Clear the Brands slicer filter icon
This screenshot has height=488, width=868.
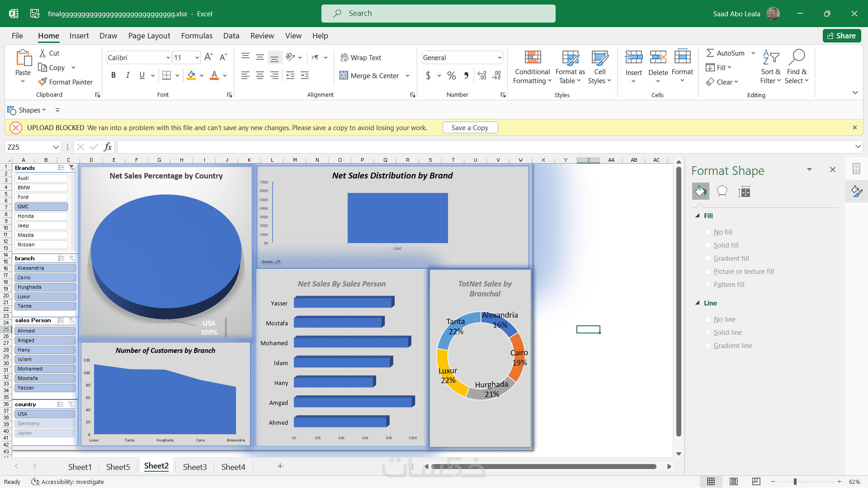(x=72, y=168)
